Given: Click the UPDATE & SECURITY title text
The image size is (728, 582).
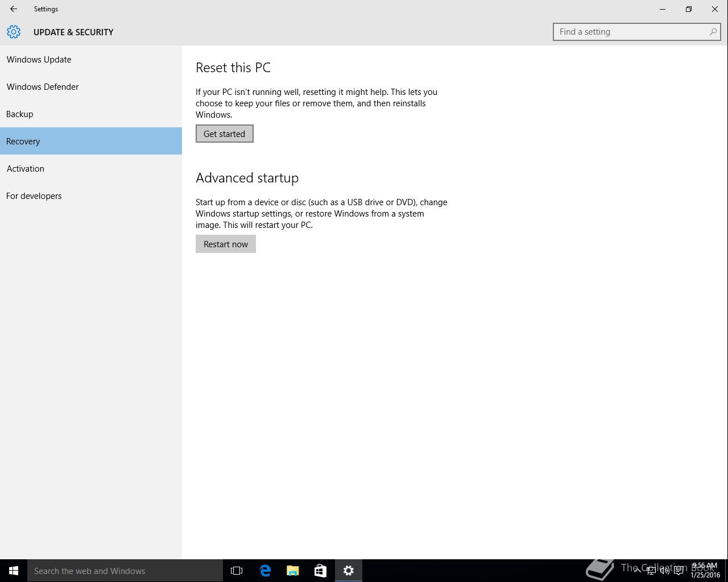Looking at the screenshot, I should point(73,32).
